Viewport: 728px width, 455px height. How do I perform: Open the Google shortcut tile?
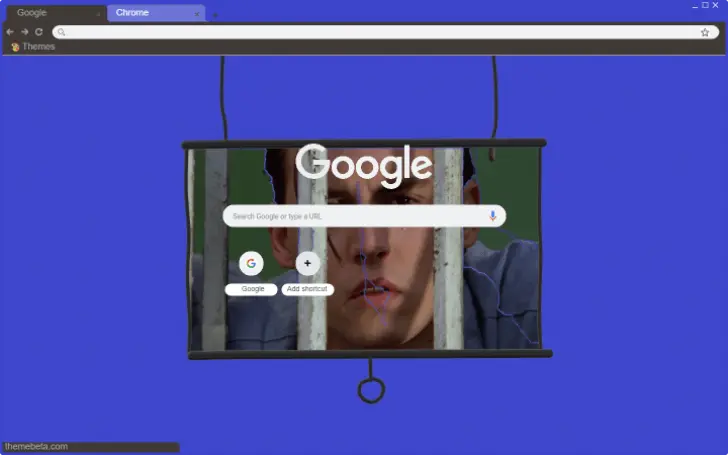[x=251, y=264]
